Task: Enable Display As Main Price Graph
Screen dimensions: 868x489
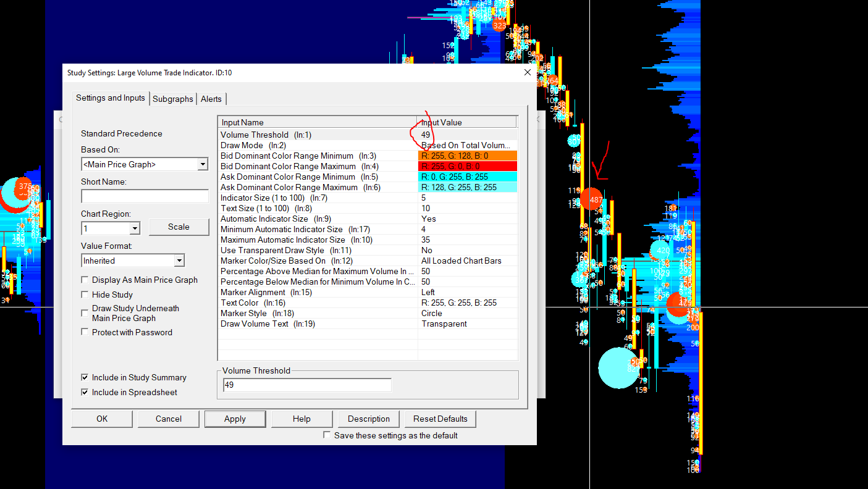Action: tap(85, 280)
